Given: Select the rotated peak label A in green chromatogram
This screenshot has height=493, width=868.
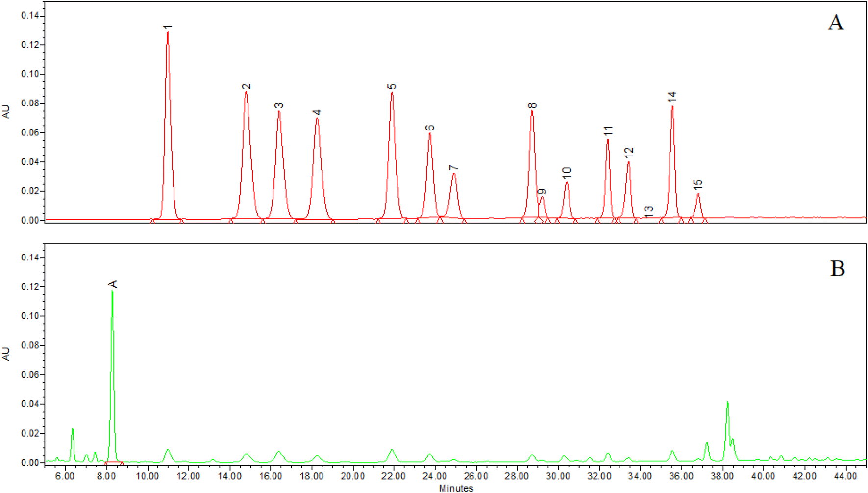Looking at the screenshot, I should [112, 284].
